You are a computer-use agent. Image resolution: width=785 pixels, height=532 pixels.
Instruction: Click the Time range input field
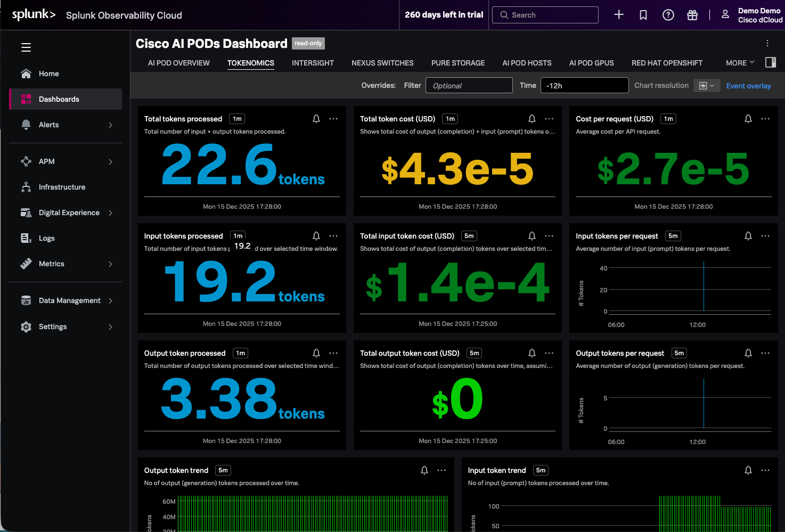click(584, 85)
